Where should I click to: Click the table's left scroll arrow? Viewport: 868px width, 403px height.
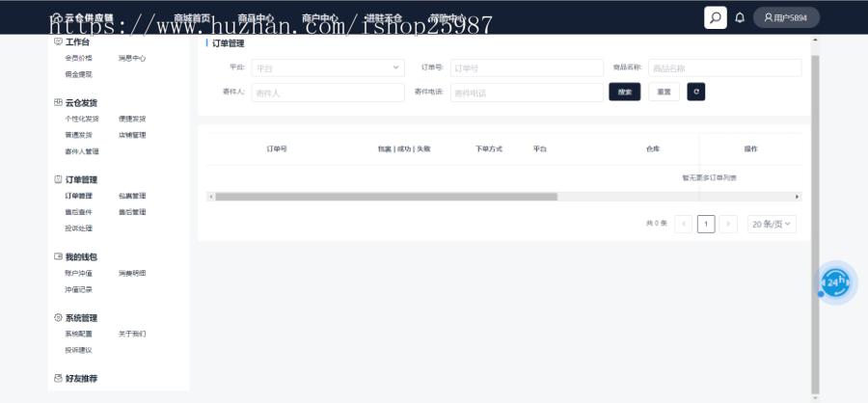point(210,197)
